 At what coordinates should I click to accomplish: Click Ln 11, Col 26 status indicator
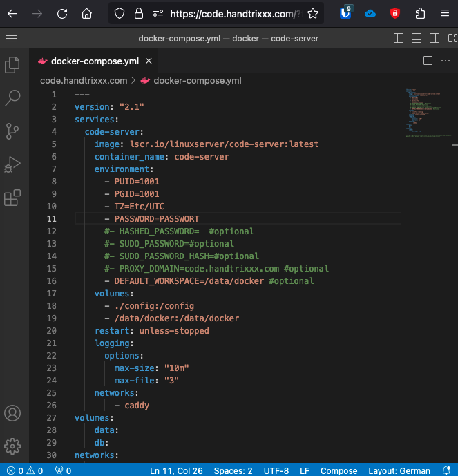pyautogui.click(x=175, y=470)
